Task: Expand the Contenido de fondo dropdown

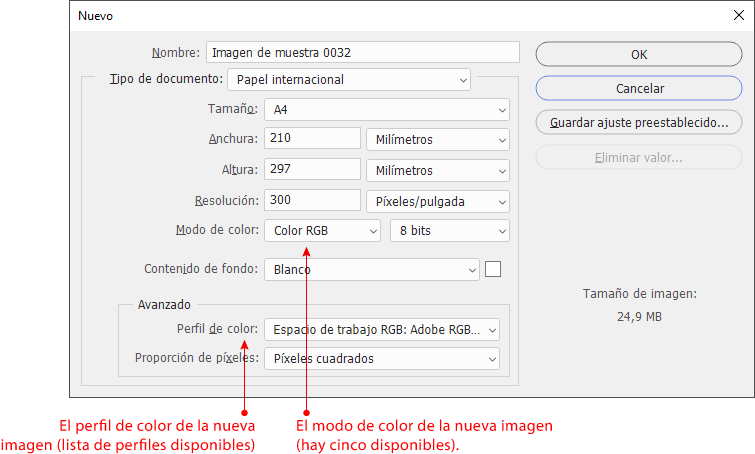Action: pos(372,269)
